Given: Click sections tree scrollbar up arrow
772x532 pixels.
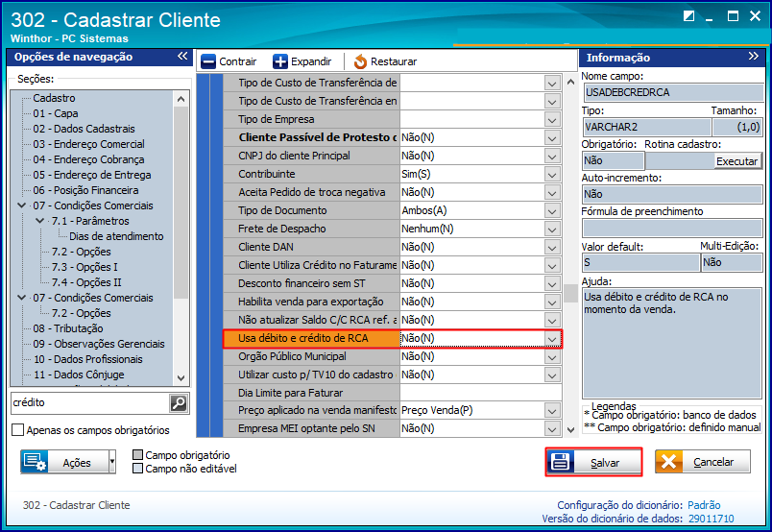Looking at the screenshot, I should (181, 99).
